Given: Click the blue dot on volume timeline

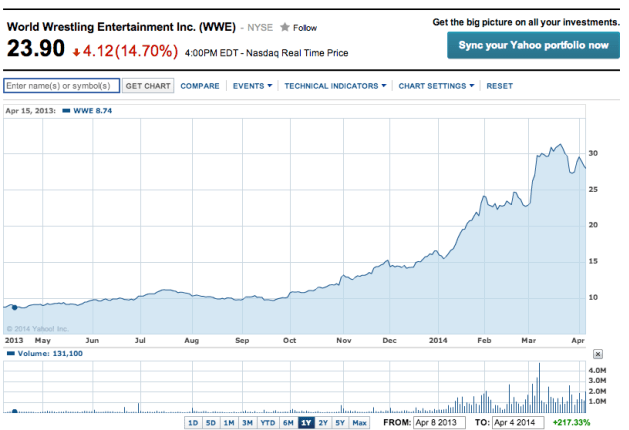Looking at the screenshot, I should click(x=14, y=410).
